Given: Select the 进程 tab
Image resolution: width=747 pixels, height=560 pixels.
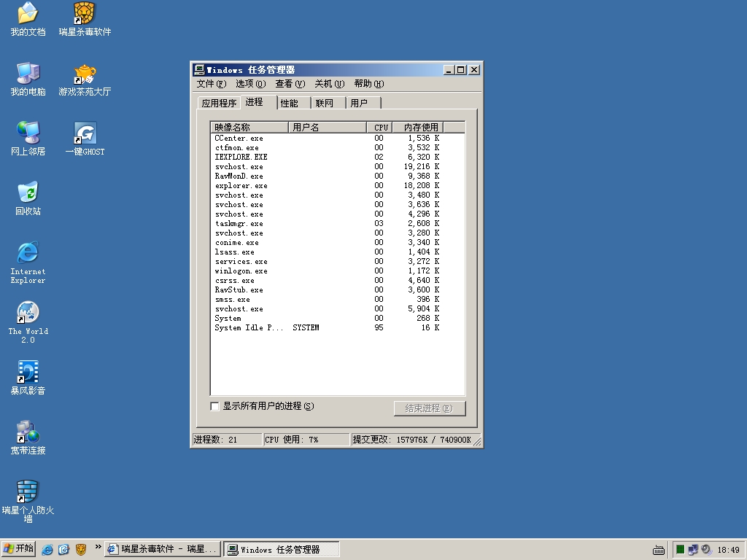Looking at the screenshot, I should point(259,102).
